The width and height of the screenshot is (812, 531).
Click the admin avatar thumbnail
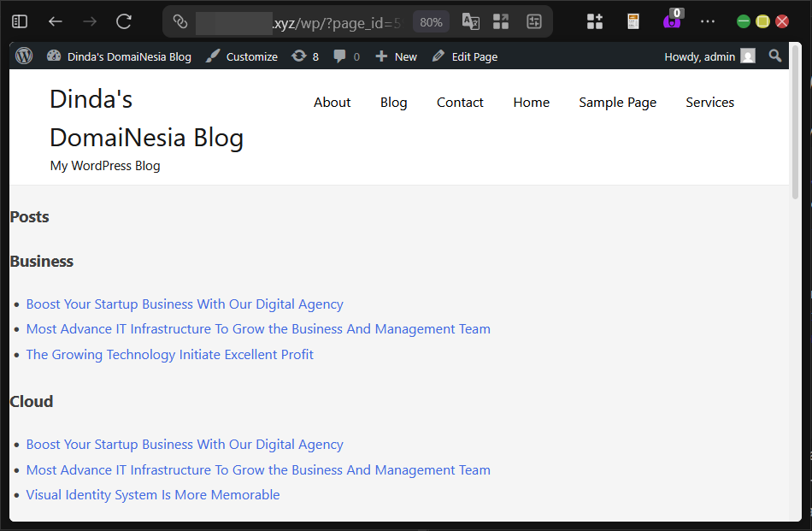click(x=746, y=56)
